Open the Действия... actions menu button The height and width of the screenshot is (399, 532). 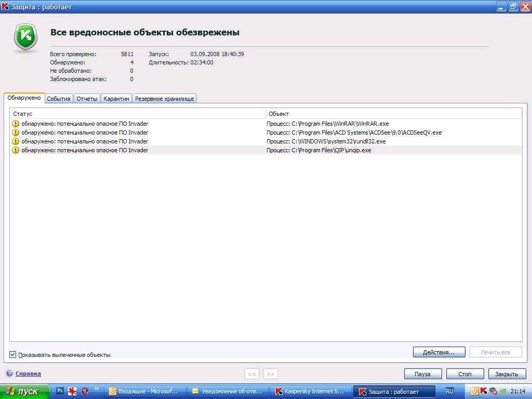pos(438,352)
